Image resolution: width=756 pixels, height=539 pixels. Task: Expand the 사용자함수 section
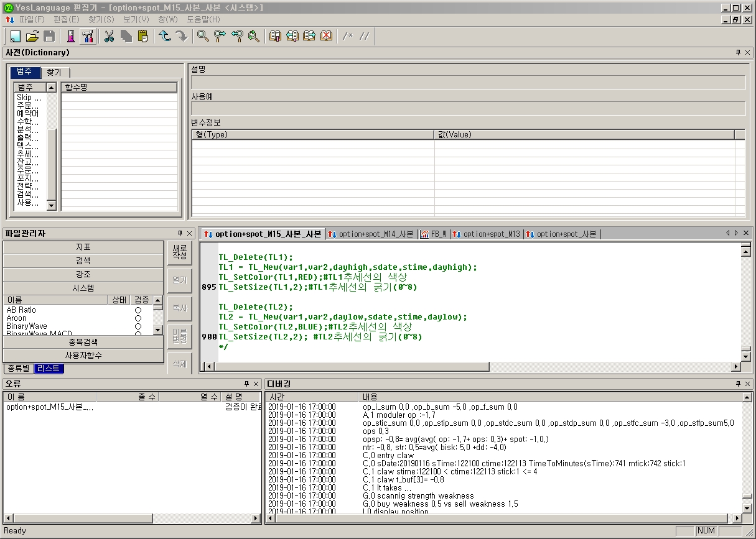[x=83, y=356]
